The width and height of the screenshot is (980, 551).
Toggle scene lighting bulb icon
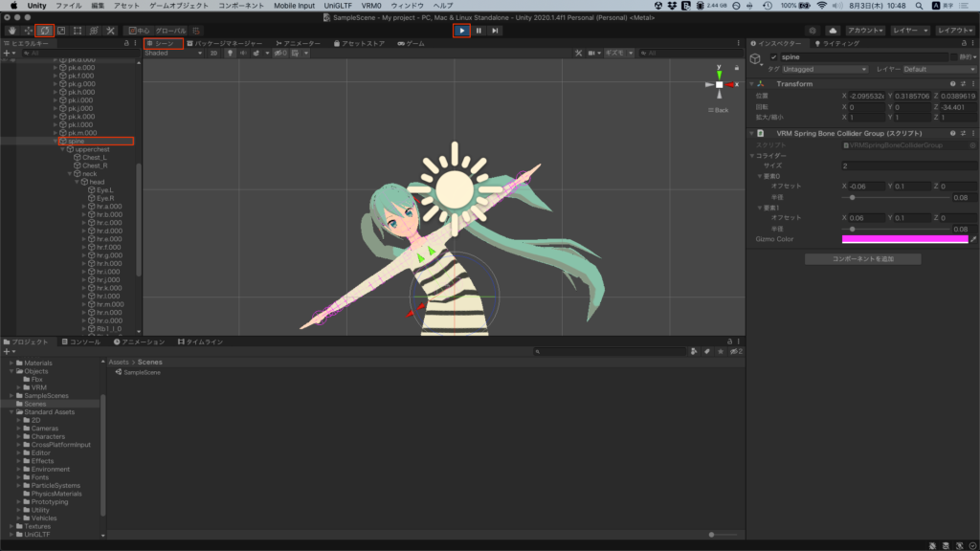(229, 54)
